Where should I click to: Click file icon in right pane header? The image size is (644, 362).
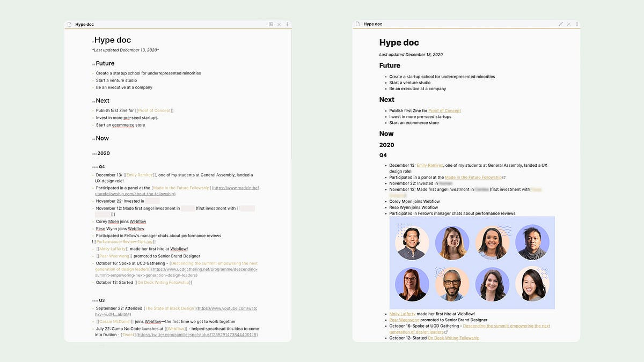coord(357,24)
